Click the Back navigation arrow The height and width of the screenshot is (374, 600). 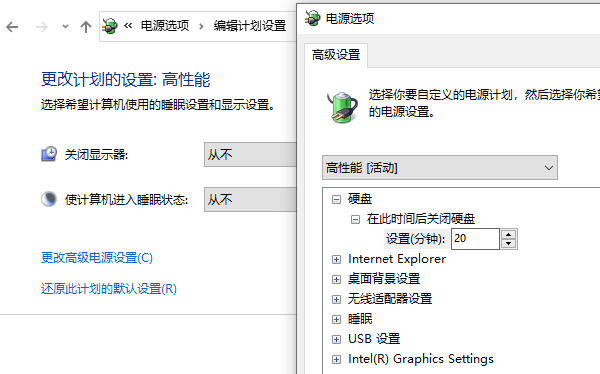[12, 27]
